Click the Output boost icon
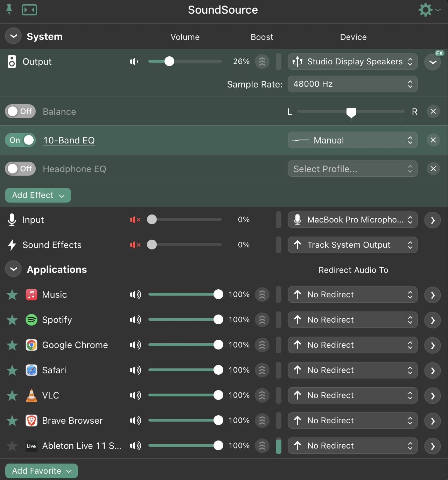The height and width of the screenshot is (480, 448). coord(262,62)
